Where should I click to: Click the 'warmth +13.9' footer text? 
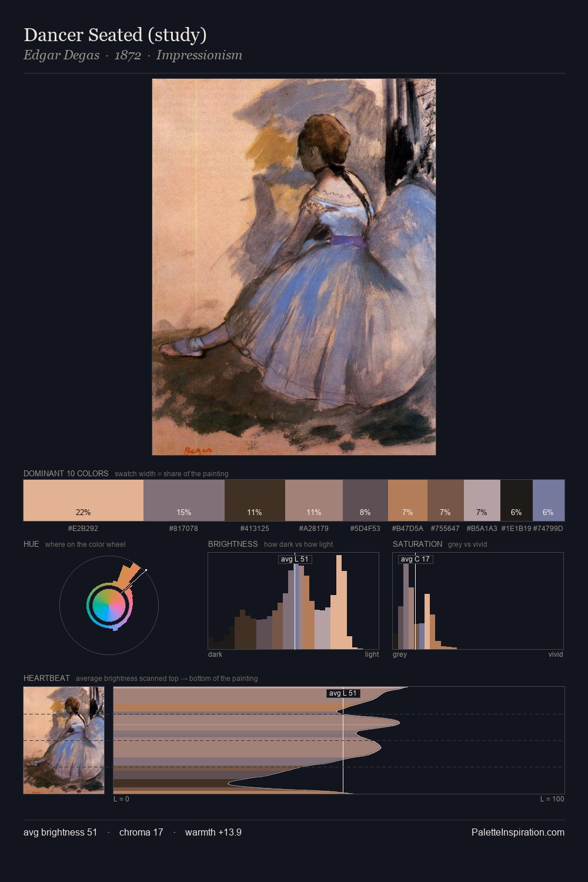(x=213, y=832)
